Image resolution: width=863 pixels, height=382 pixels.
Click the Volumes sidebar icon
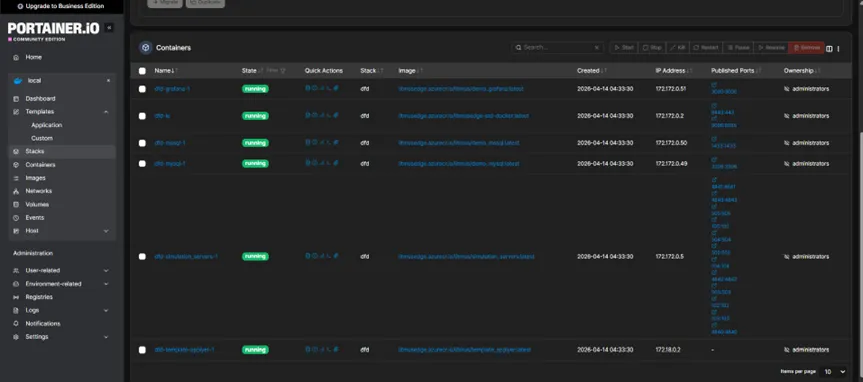click(16, 204)
